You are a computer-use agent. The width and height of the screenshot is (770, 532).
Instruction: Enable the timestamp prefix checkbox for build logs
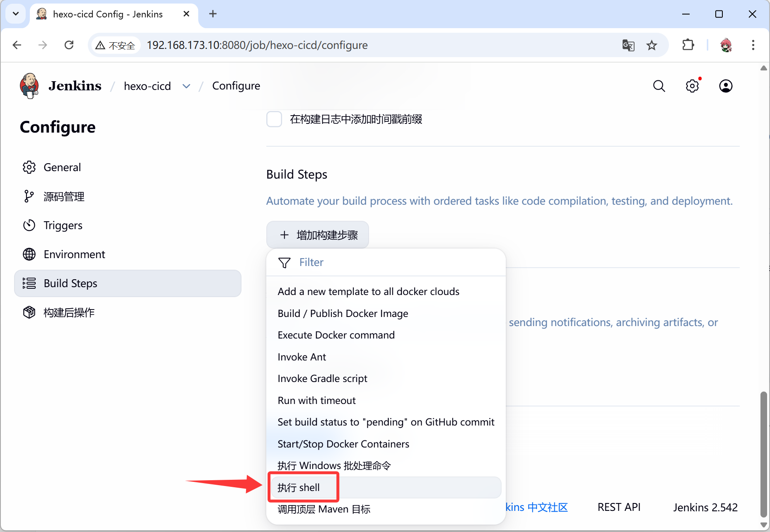[274, 119]
